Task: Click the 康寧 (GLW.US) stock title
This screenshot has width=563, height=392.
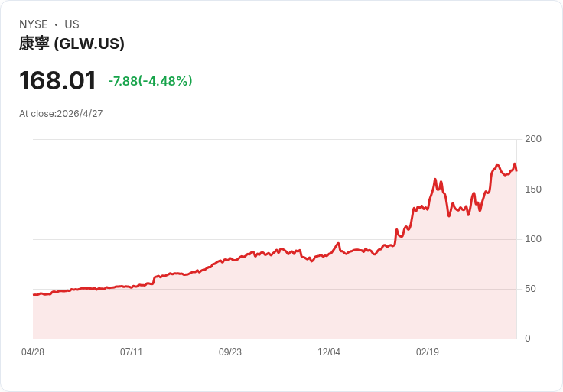Action: 72,44
